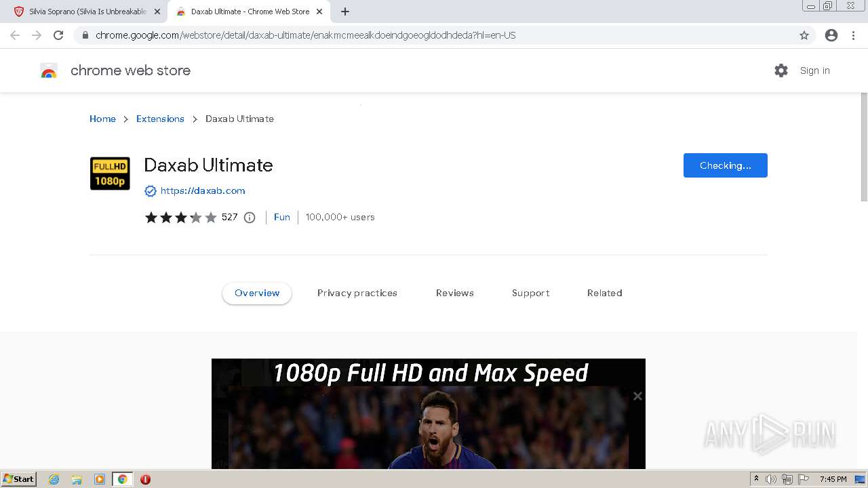Image resolution: width=868 pixels, height=488 pixels.
Task: Show rating info via the 'i' icon
Action: tap(250, 218)
